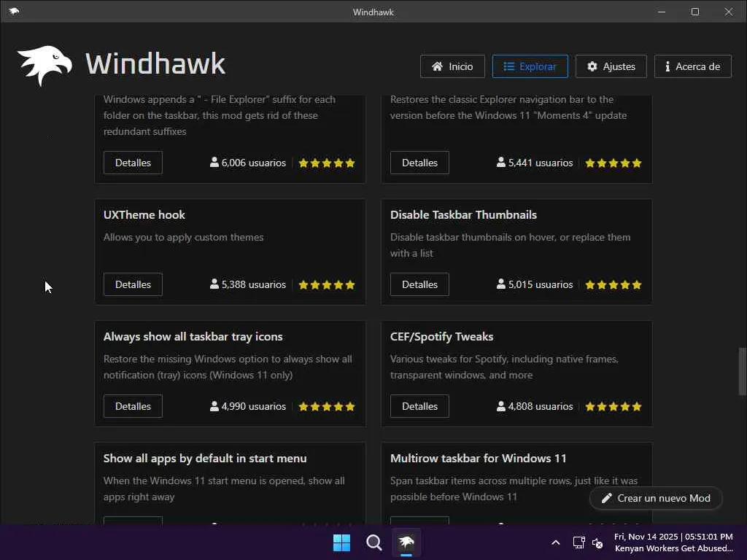Click the Windhawk eagle logo
Screen dimensions: 747x560
pos(44,65)
